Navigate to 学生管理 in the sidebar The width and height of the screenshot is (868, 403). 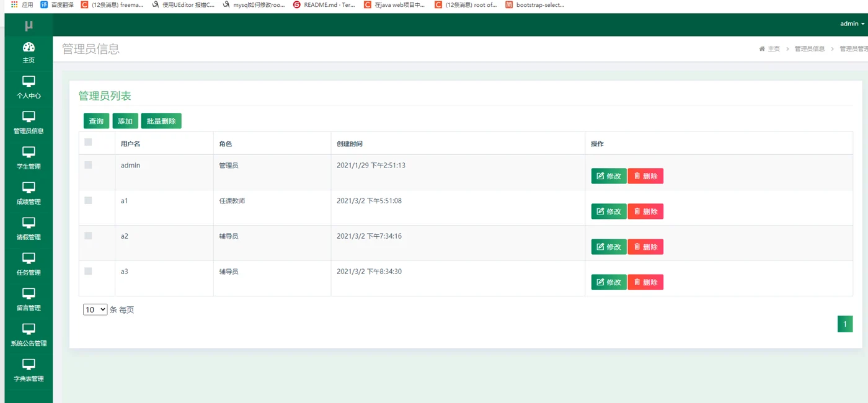[x=29, y=159]
